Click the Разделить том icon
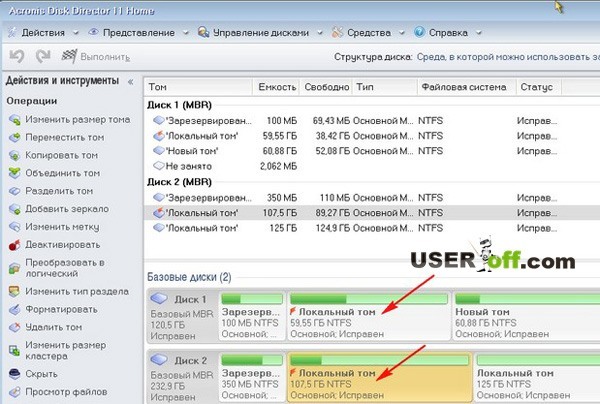This screenshot has width=600, height=404. coord(14,191)
